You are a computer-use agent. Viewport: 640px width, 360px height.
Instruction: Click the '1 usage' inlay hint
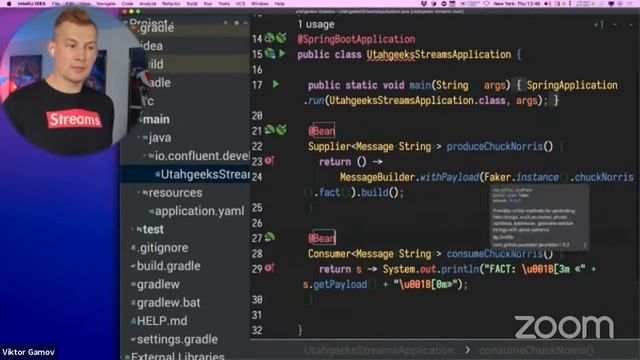316,24
